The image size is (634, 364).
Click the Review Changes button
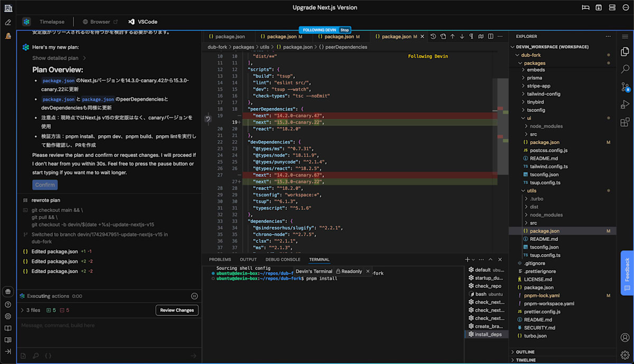point(177,310)
